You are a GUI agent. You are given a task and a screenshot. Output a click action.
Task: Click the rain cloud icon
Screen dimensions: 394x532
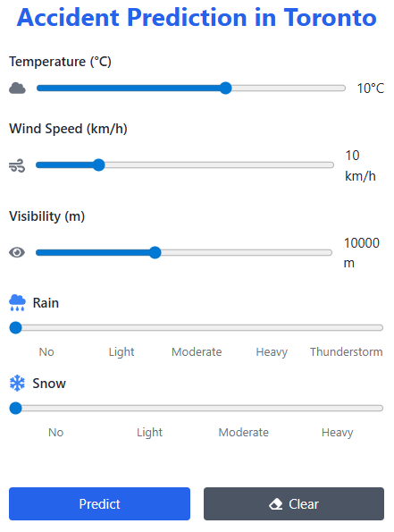click(x=17, y=302)
